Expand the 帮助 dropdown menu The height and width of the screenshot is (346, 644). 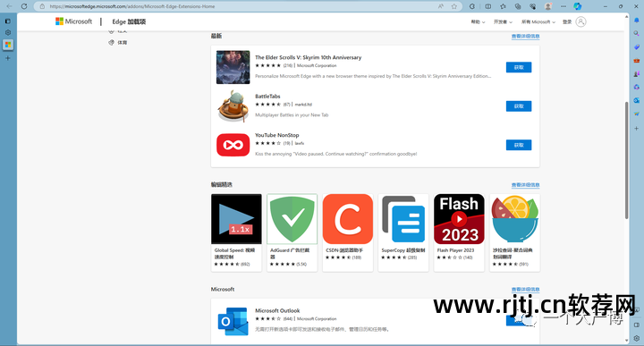(x=478, y=21)
